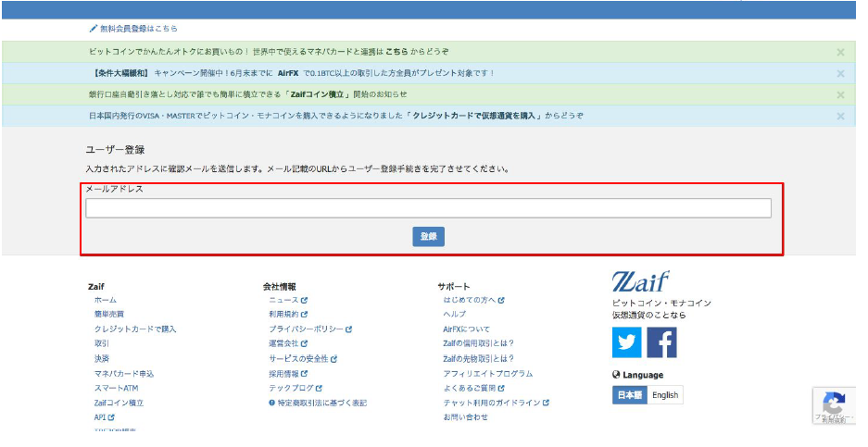868x447 pixels.
Task: Click the reCAPTCHA badge
Action: click(x=835, y=405)
